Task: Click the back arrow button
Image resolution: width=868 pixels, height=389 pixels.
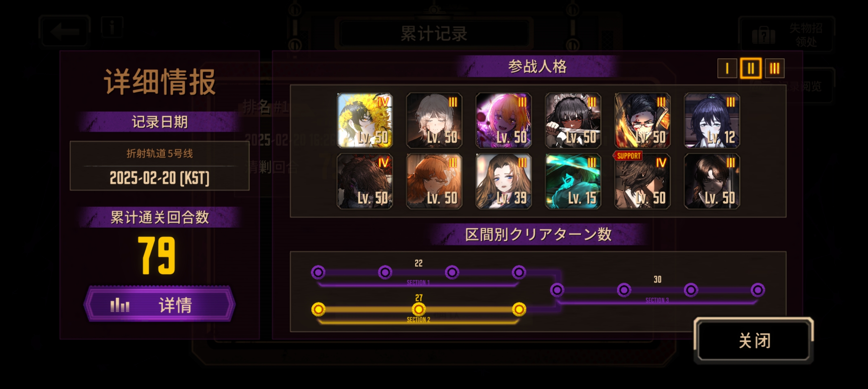Action: [x=65, y=31]
